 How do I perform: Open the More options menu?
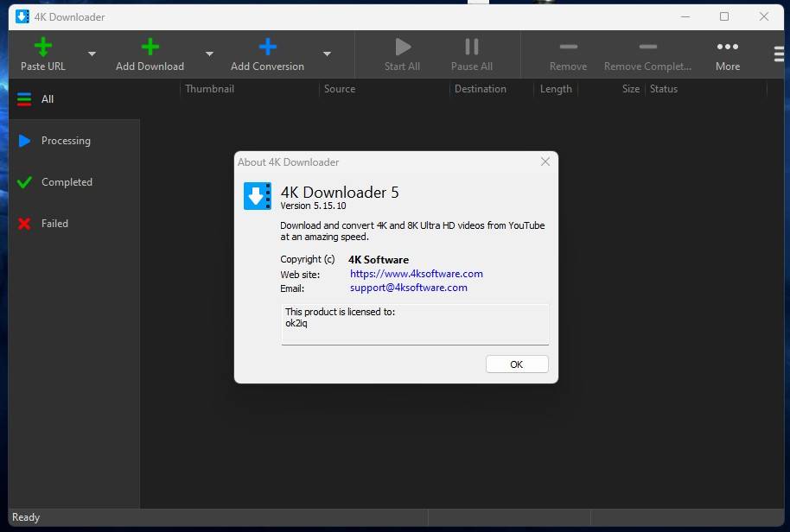tap(728, 54)
